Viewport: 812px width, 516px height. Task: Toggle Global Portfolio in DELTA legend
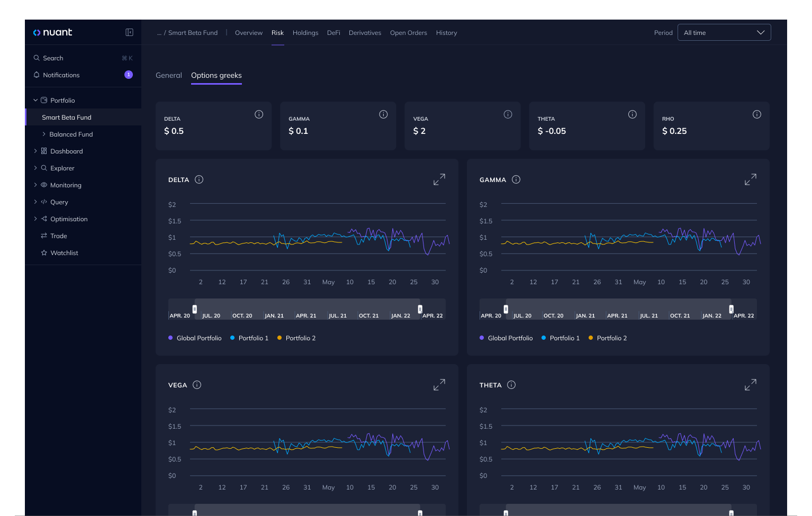tap(195, 338)
